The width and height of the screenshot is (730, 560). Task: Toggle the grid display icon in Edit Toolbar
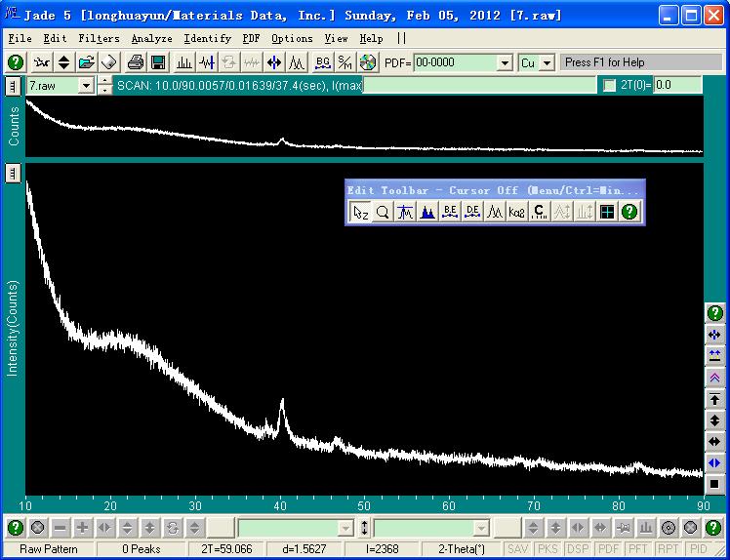[x=607, y=212]
